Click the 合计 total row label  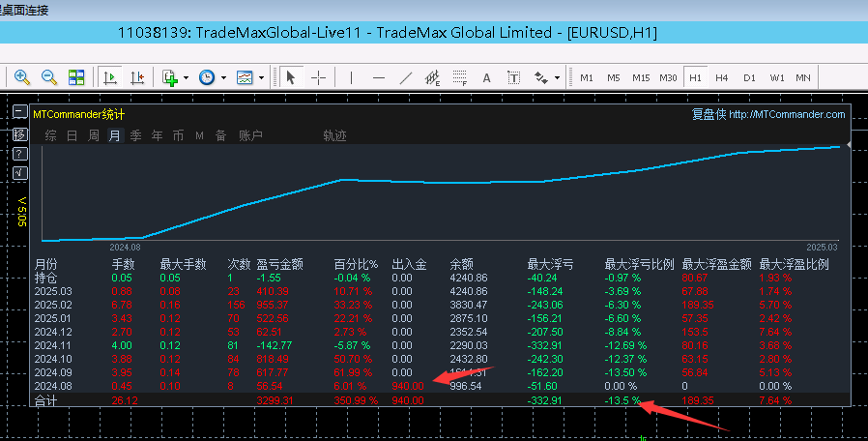pos(45,400)
